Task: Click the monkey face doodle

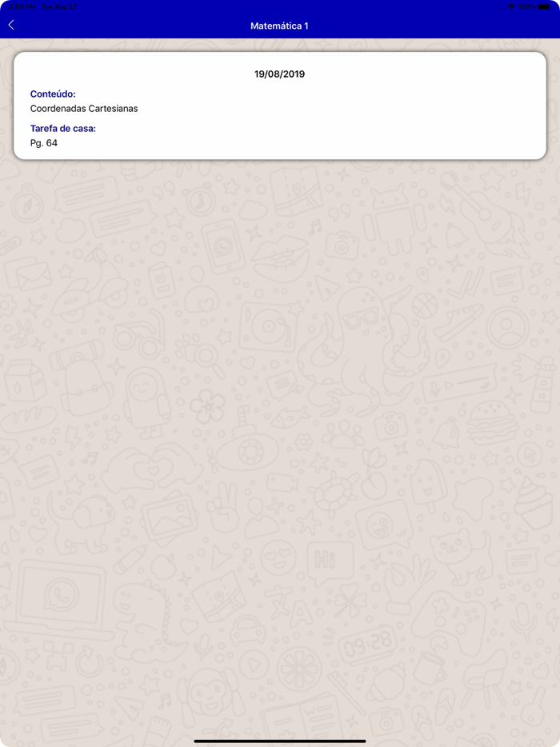Action: coord(207,692)
